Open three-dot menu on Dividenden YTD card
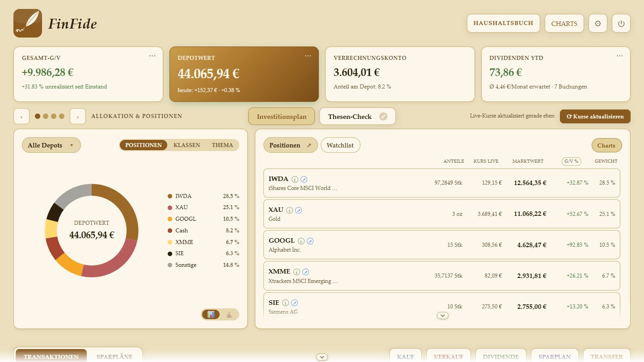The height and width of the screenshot is (362, 644). (x=619, y=56)
